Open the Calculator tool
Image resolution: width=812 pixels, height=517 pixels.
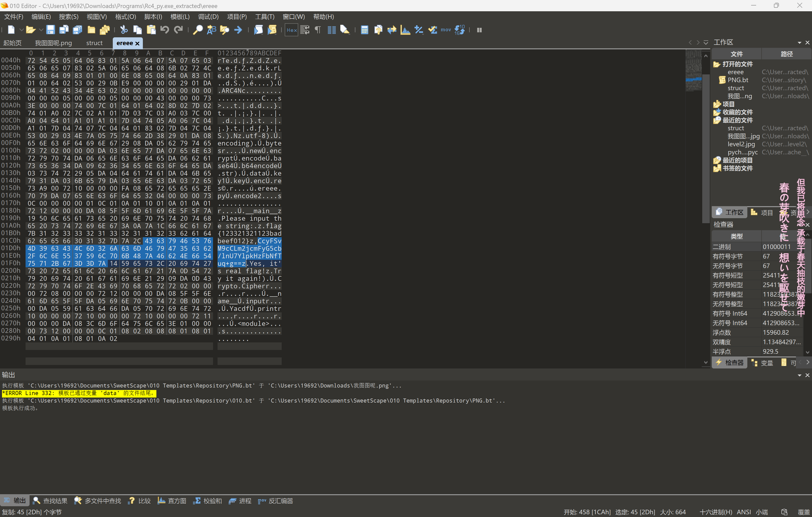[x=364, y=30]
